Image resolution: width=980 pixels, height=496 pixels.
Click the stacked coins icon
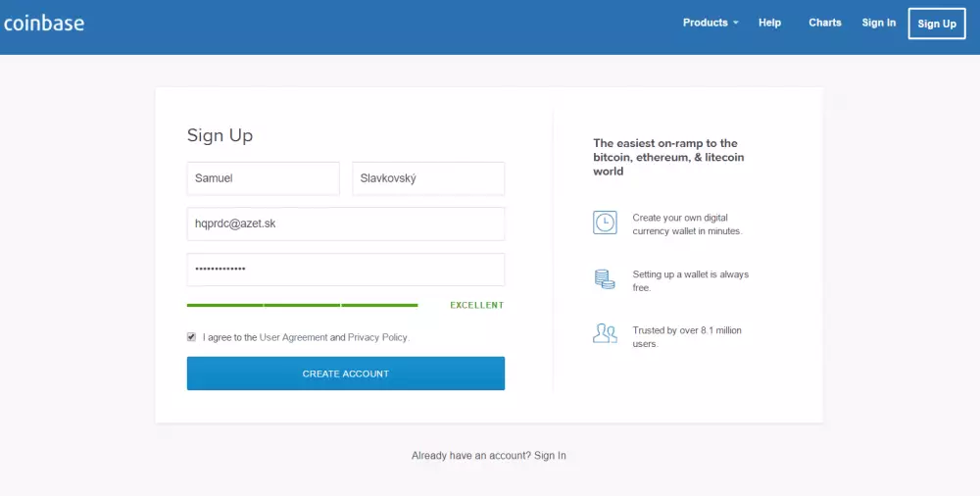tap(605, 279)
